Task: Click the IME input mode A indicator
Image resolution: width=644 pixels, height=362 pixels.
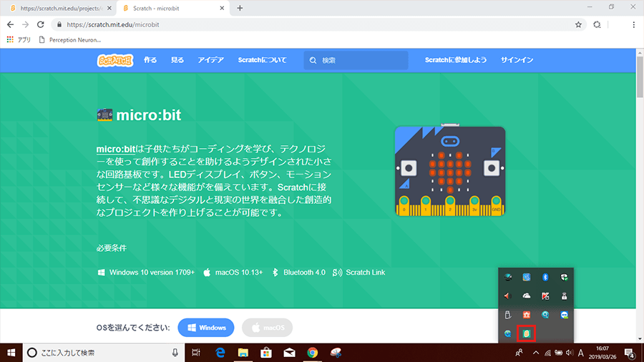Action: pos(581,353)
